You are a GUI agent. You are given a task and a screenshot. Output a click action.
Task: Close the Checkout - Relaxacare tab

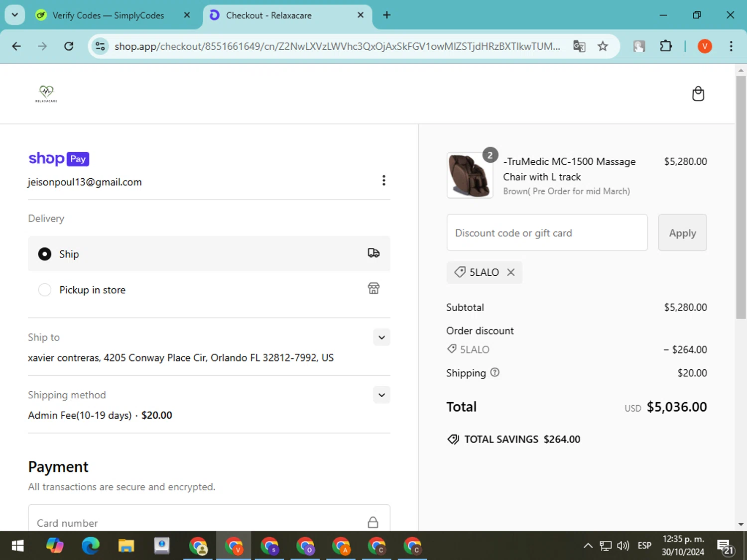tap(361, 15)
